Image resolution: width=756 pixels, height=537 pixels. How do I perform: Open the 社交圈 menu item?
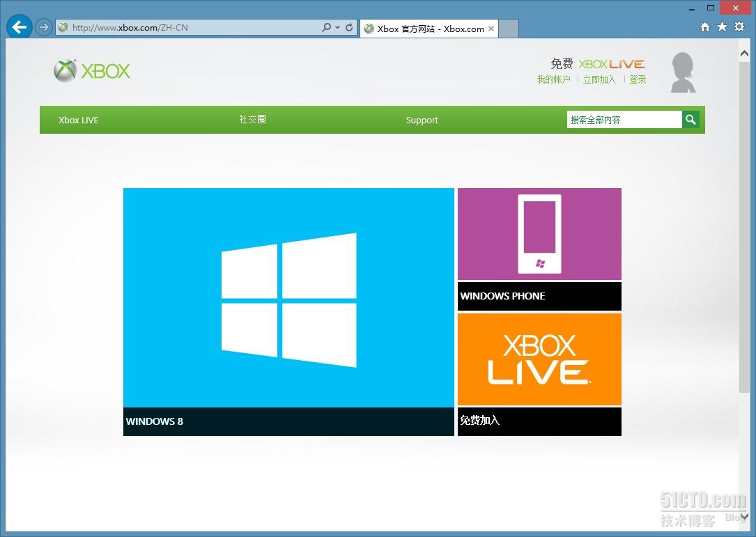(x=253, y=120)
